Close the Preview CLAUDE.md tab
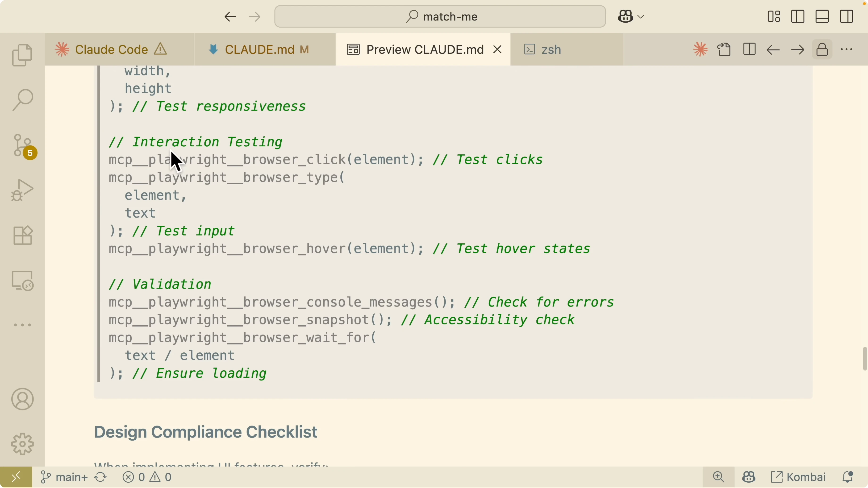The height and width of the screenshot is (488, 868). 497,50
